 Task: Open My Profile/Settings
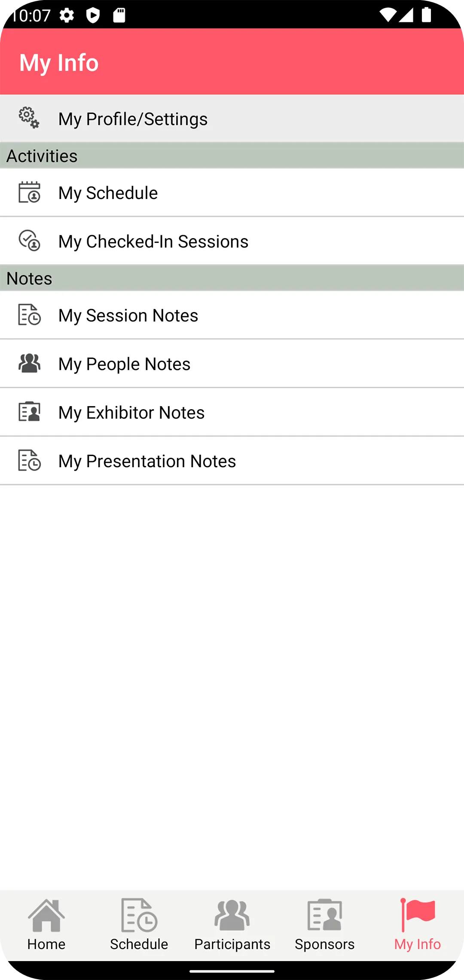tap(133, 119)
